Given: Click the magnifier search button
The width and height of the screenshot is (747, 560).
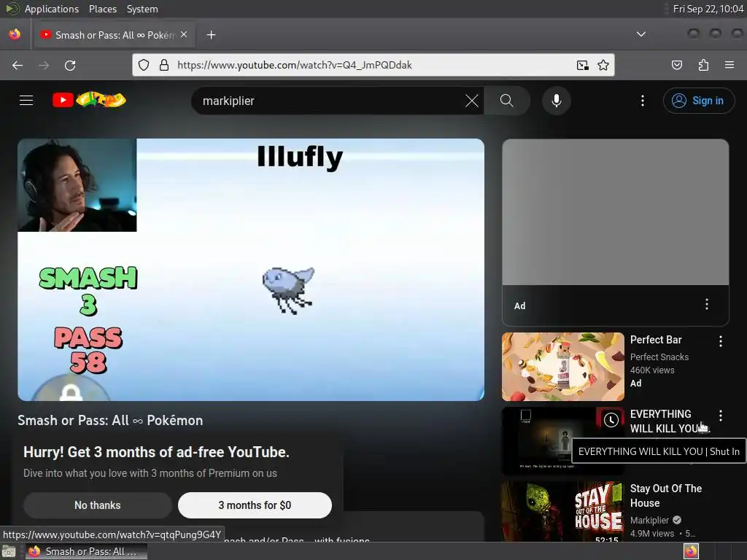Looking at the screenshot, I should 507,101.
